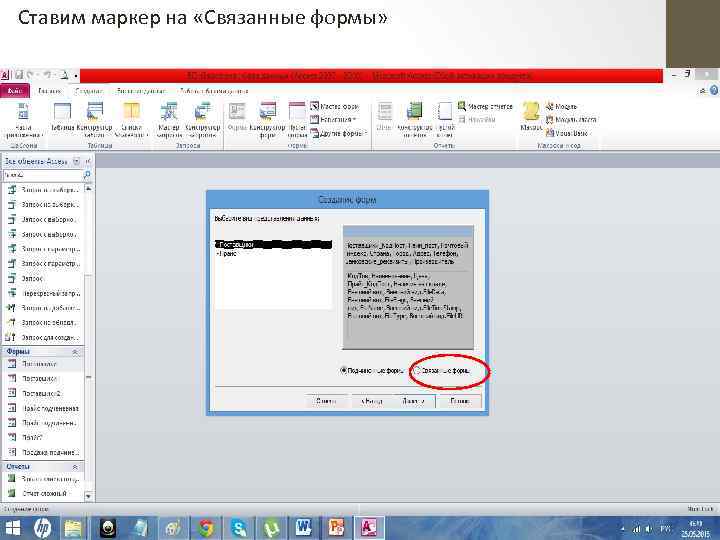Click the Модуль button
720x540 pixels.
click(561, 107)
